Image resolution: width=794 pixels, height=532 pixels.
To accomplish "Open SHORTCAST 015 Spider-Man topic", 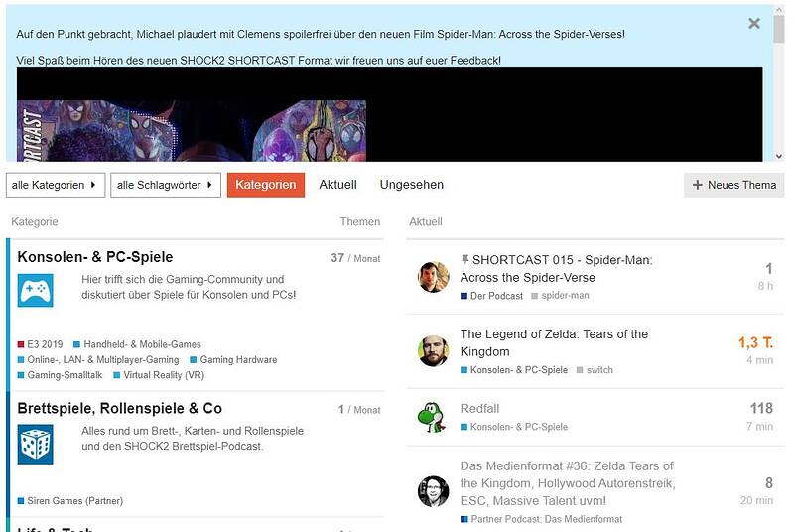I will [556, 269].
